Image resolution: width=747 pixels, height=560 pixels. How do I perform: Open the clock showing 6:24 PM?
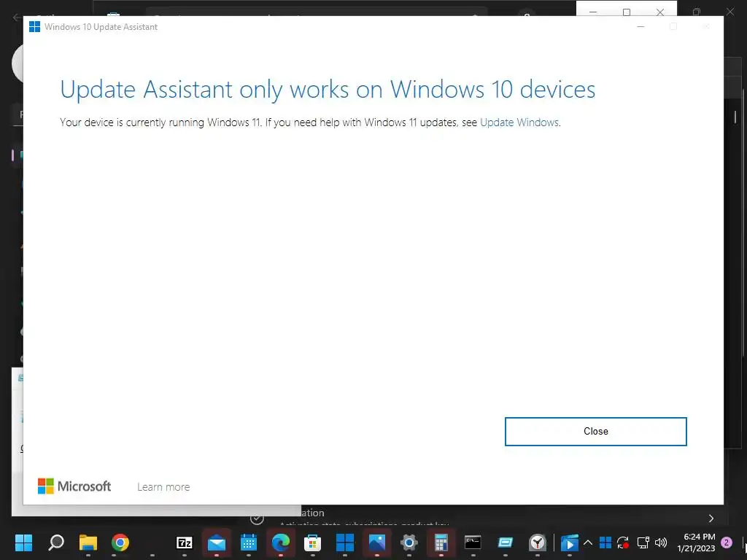coord(696,542)
